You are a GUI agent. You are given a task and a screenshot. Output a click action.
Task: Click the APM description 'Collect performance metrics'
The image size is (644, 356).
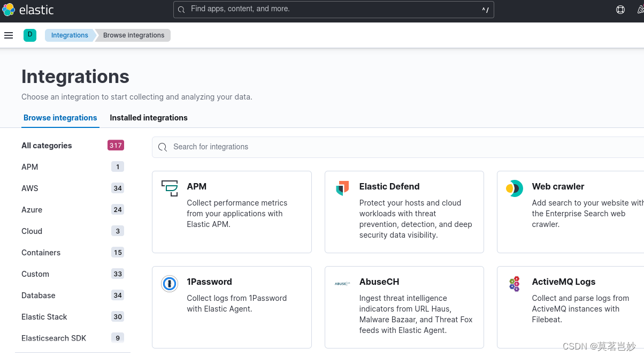(237, 214)
